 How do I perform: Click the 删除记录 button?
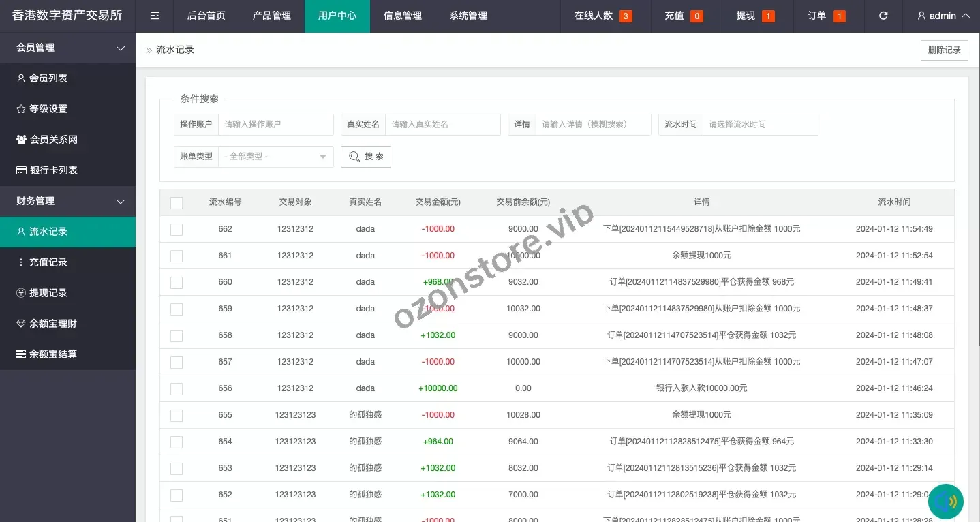[944, 50]
